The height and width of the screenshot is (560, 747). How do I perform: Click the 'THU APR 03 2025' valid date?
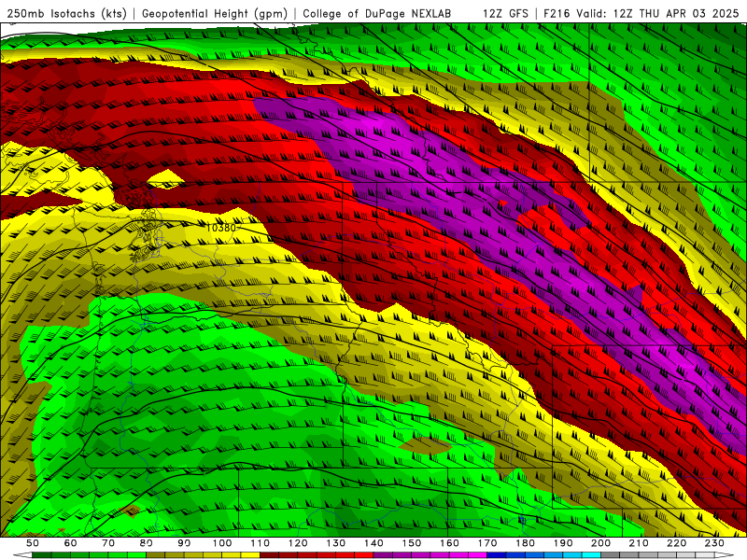coord(689,13)
